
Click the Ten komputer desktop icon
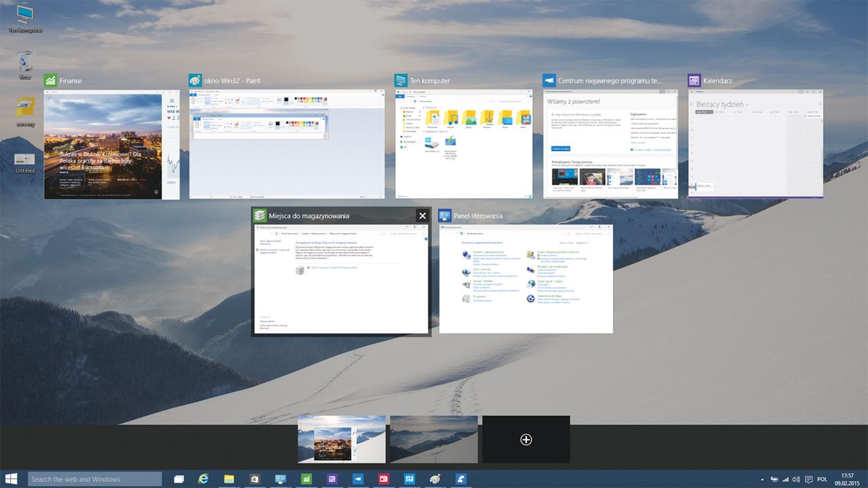25,19
